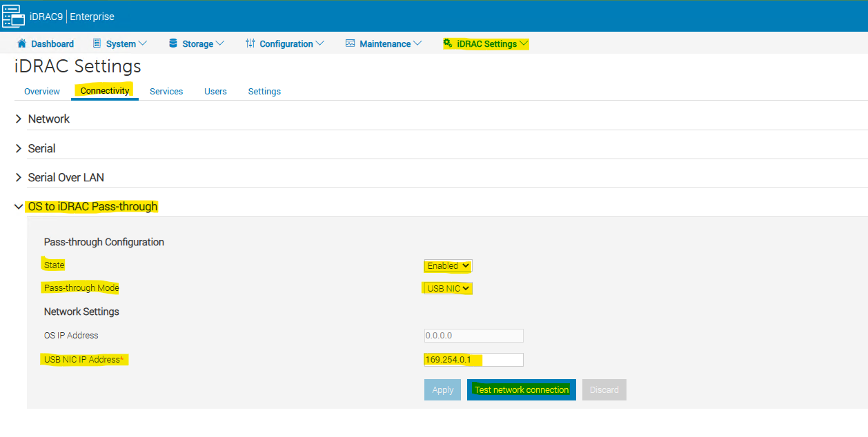Screen dimensions: 868x437
Task: Click the USB NIC IP Address label
Action: point(83,359)
